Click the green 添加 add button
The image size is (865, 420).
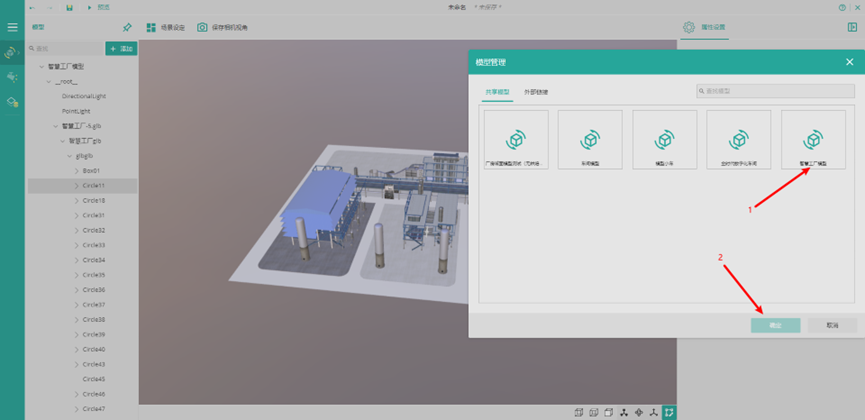121,49
